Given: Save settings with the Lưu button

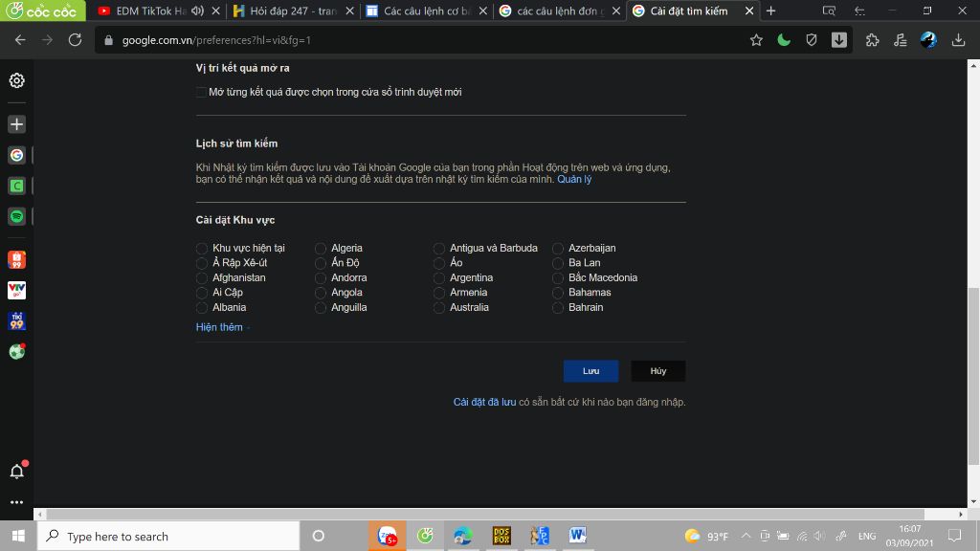Looking at the screenshot, I should pyautogui.click(x=590, y=371).
